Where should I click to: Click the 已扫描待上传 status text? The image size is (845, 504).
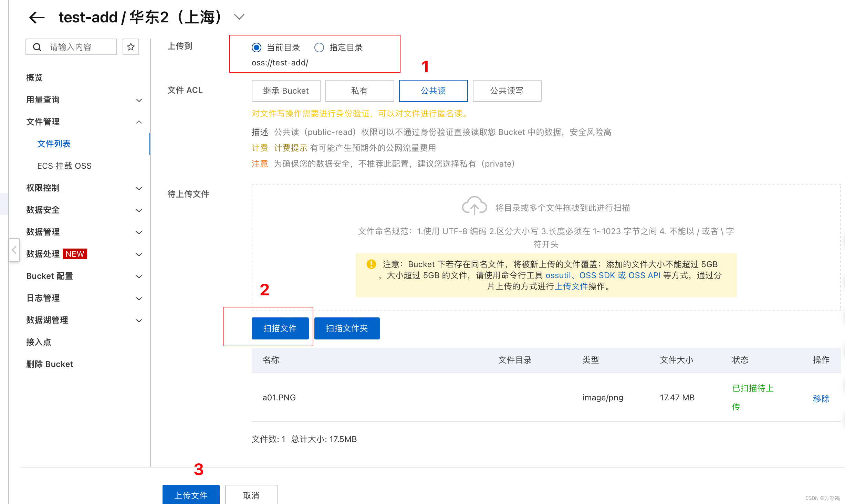753,398
